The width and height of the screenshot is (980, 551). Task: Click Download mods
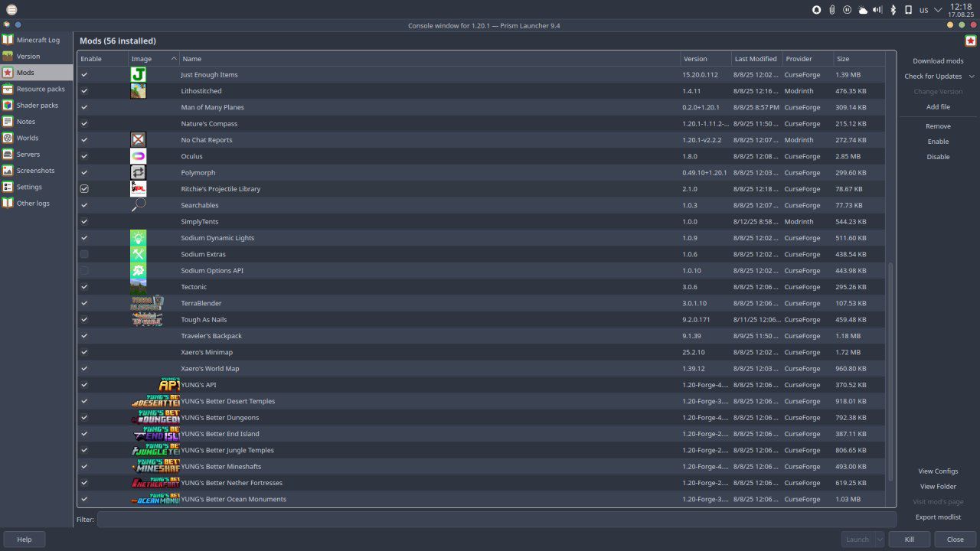click(938, 61)
